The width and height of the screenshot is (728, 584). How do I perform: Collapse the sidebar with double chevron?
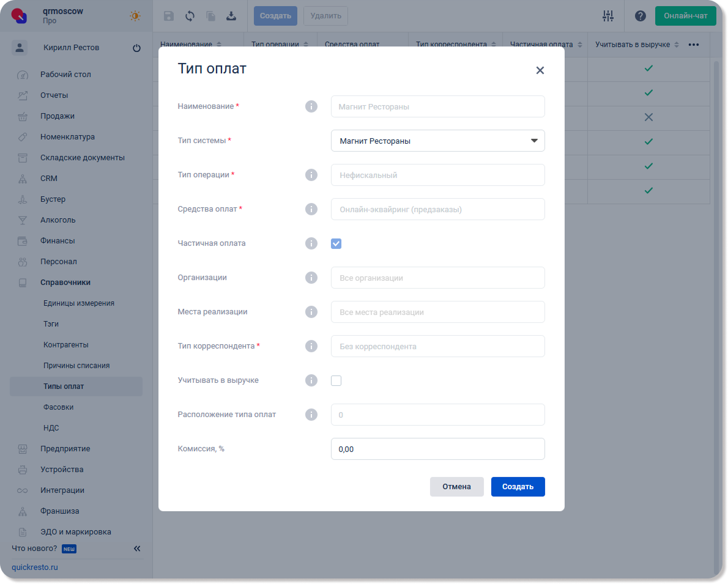pyautogui.click(x=137, y=549)
